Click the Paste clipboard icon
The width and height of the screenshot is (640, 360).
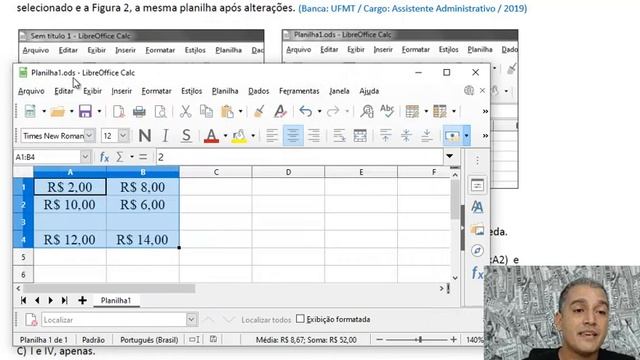tap(227, 111)
